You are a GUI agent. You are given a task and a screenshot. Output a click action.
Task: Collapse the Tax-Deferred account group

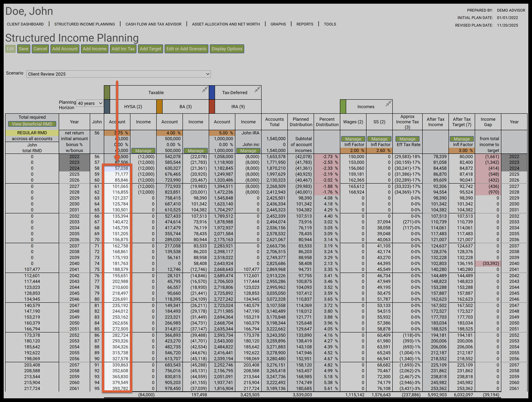click(x=257, y=89)
